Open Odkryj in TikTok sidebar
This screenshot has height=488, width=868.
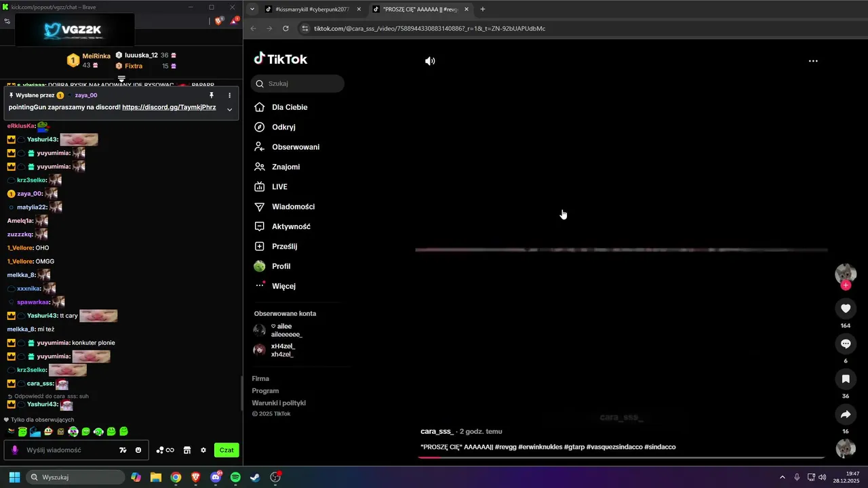[x=283, y=127]
